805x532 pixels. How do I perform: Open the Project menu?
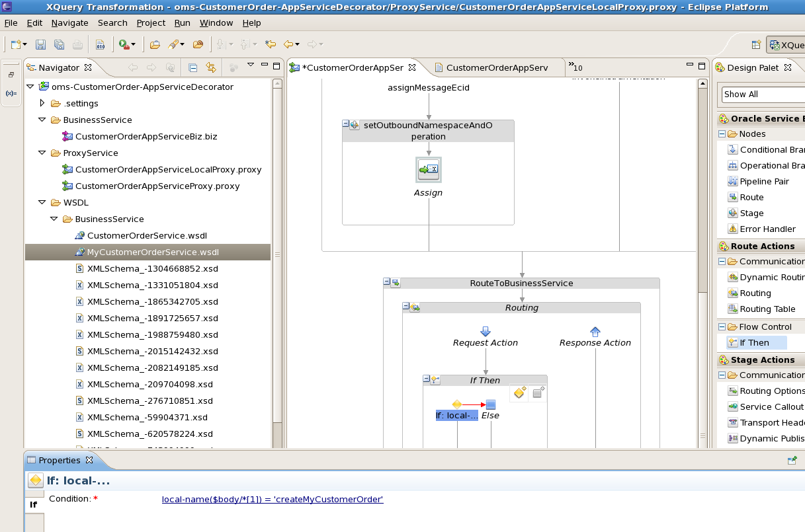click(151, 22)
